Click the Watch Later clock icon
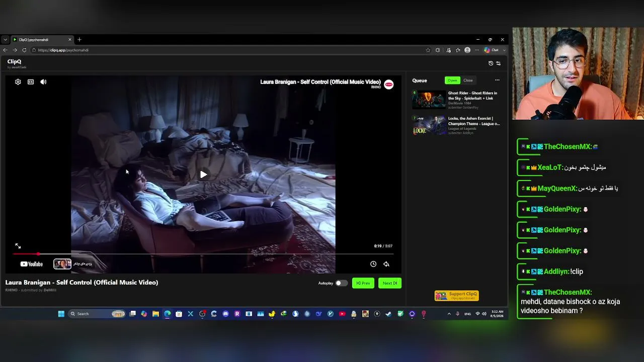The image size is (644, 362). [x=373, y=264]
